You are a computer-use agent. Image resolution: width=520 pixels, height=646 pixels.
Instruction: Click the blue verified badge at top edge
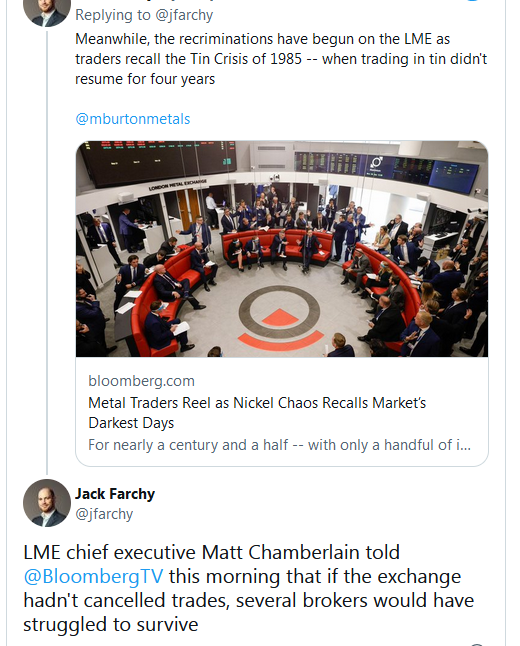[x=472, y=1]
